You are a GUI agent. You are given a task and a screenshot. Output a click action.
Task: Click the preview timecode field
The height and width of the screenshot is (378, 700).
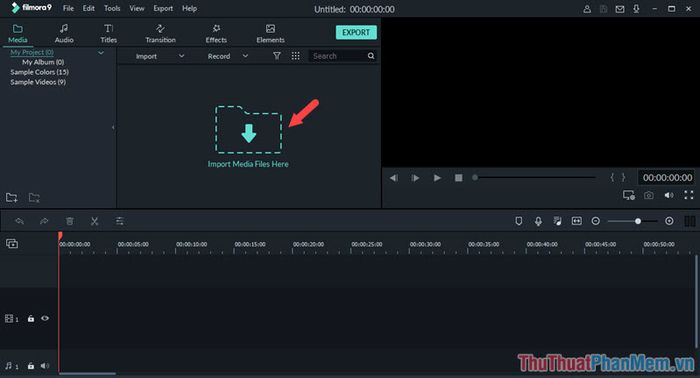[x=667, y=178]
